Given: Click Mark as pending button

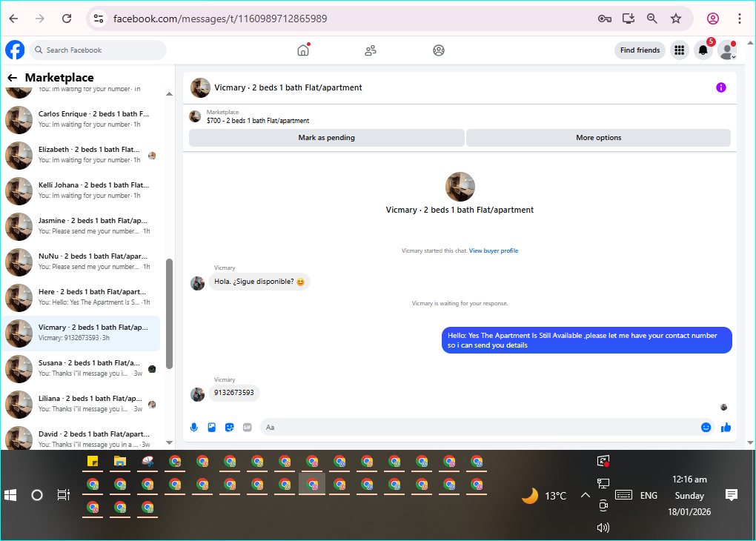Looking at the screenshot, I should pos(326,137).
